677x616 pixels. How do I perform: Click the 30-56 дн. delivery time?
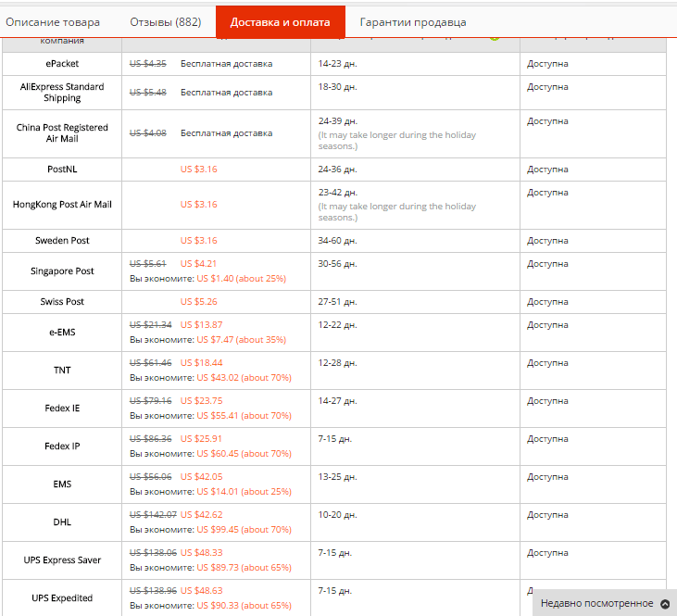coord(338,264)
